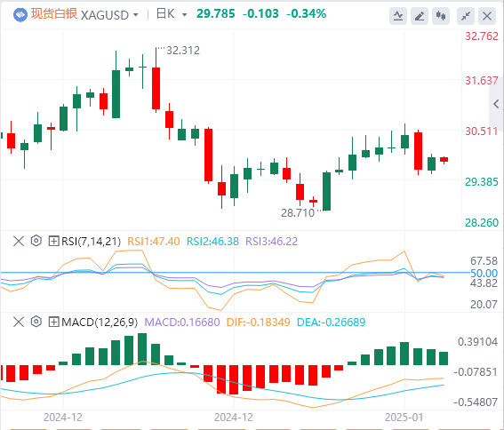
Task: Select the MACD(12,26,9) indicator label
Action: (100, 322)
